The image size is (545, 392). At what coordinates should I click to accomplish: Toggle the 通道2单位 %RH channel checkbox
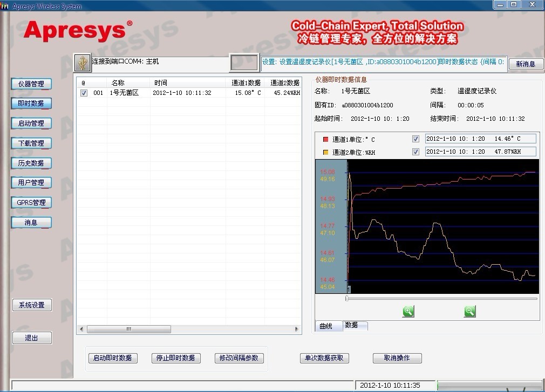pyautogui.click(x=415, y=152)
